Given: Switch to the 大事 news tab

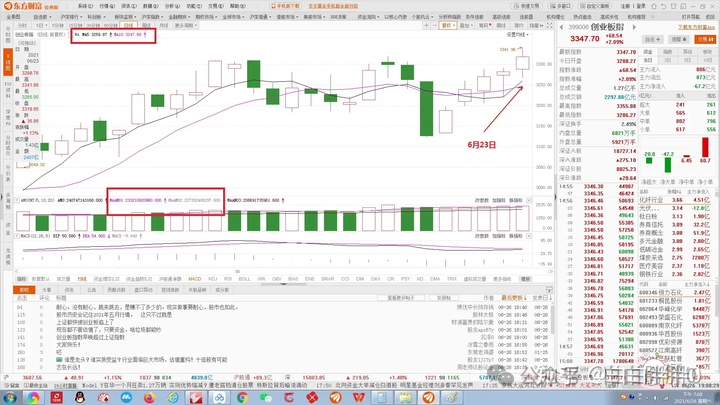Looking at the screenshot, I should pyautogui.click(x=46, y=290).
